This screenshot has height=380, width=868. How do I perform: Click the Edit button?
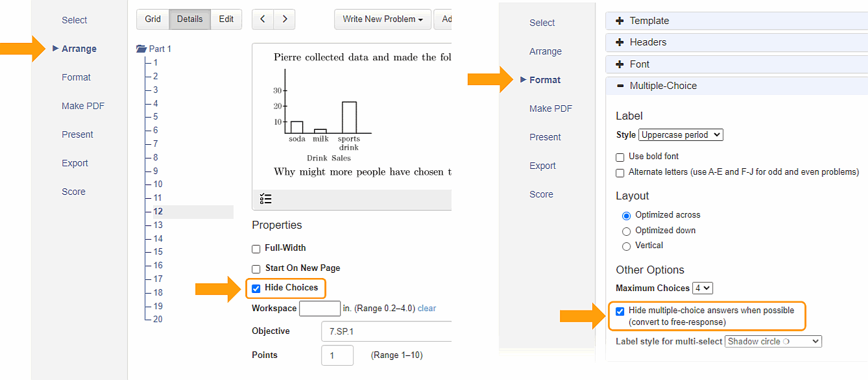(226, 19)
